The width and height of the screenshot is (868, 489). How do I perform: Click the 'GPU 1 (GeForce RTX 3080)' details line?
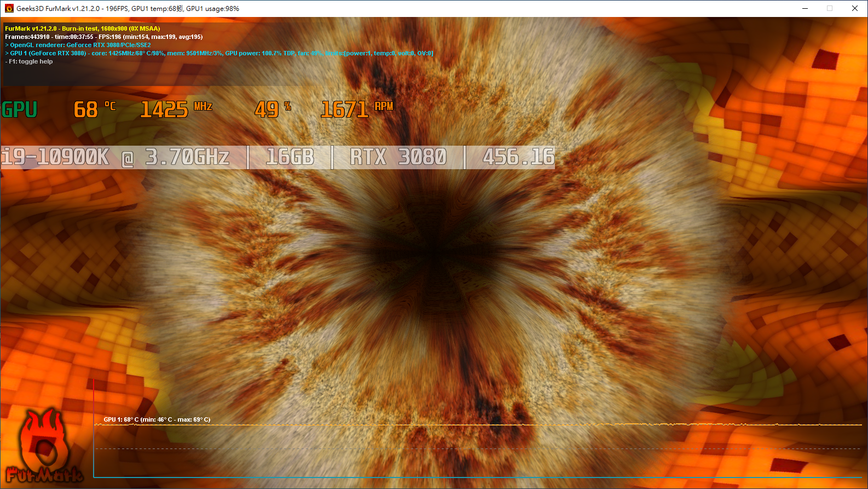tap(219, 53)
